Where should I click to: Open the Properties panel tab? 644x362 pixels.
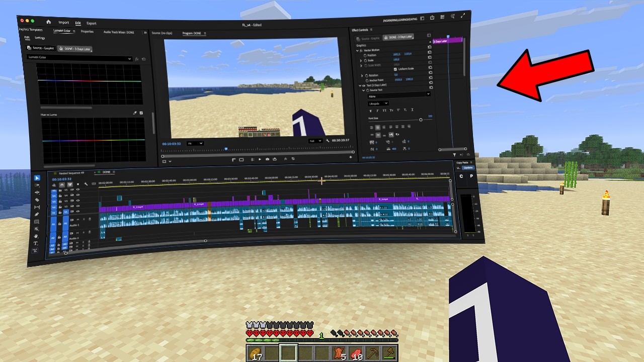click(x=87, y=32)
